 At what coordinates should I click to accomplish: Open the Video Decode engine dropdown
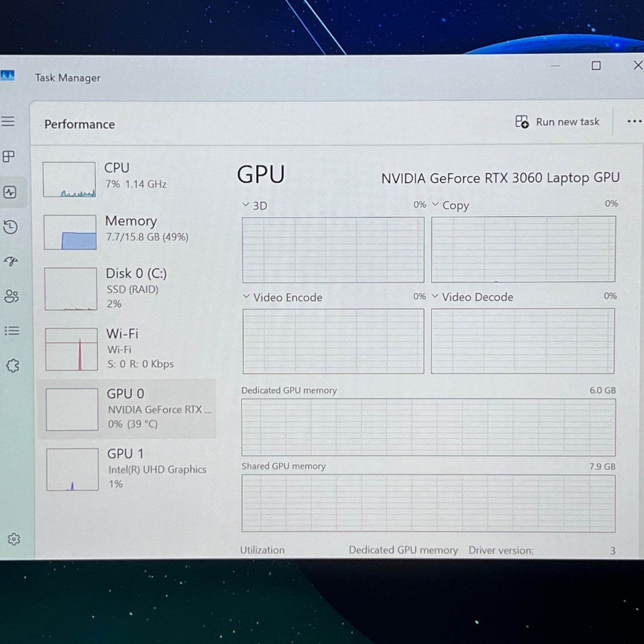(x=435, y=296)
